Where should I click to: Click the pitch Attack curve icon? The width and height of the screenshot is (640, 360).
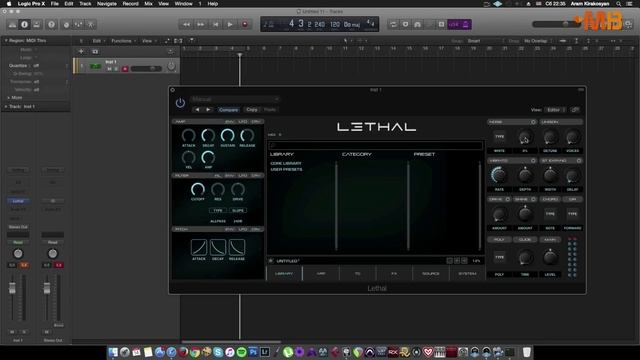click(199, 247)
